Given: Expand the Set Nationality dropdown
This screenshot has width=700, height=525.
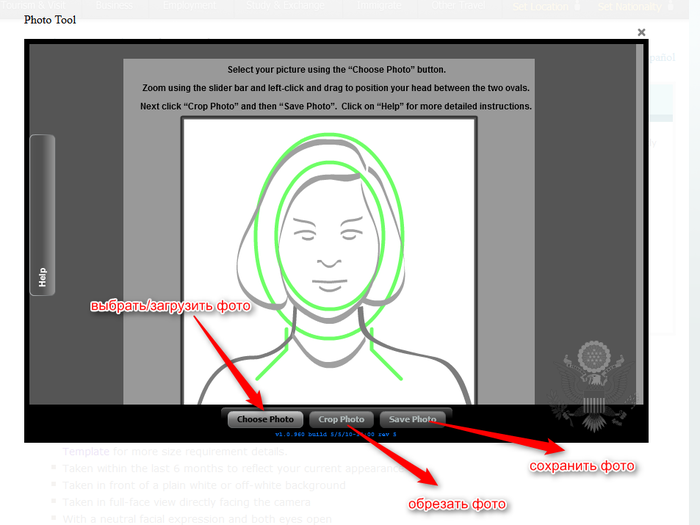Looking at the screenshot, I should pos(641,6).
